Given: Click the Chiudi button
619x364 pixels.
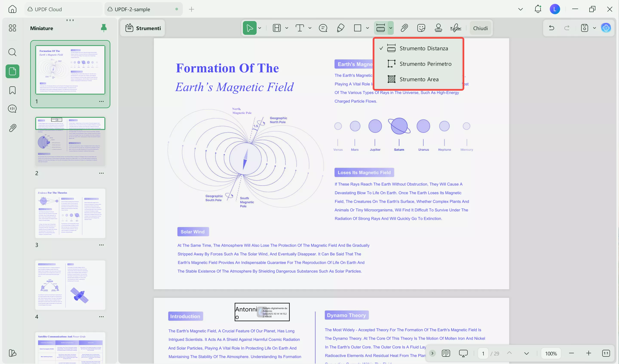Looking at the screenshot, I should (x=480, y=28).
